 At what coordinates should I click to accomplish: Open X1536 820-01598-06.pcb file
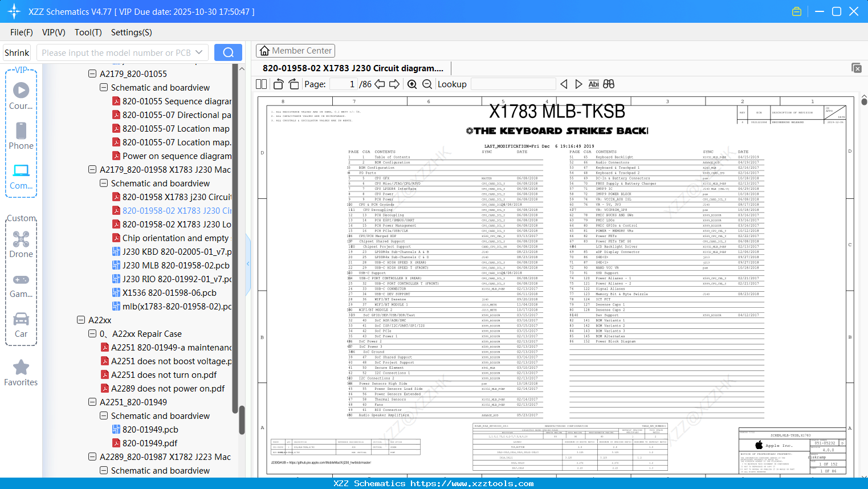click(x=164, y=292)
